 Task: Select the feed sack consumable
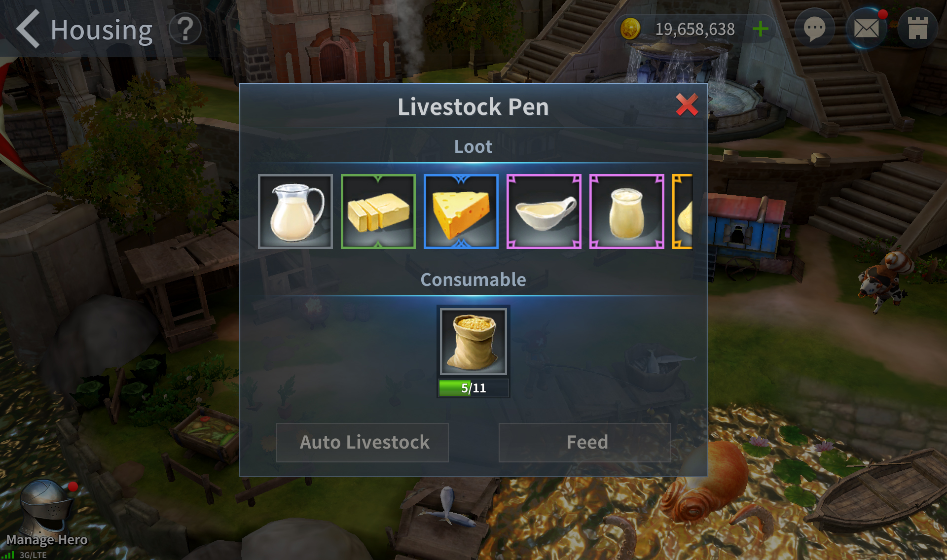[473, 341]
